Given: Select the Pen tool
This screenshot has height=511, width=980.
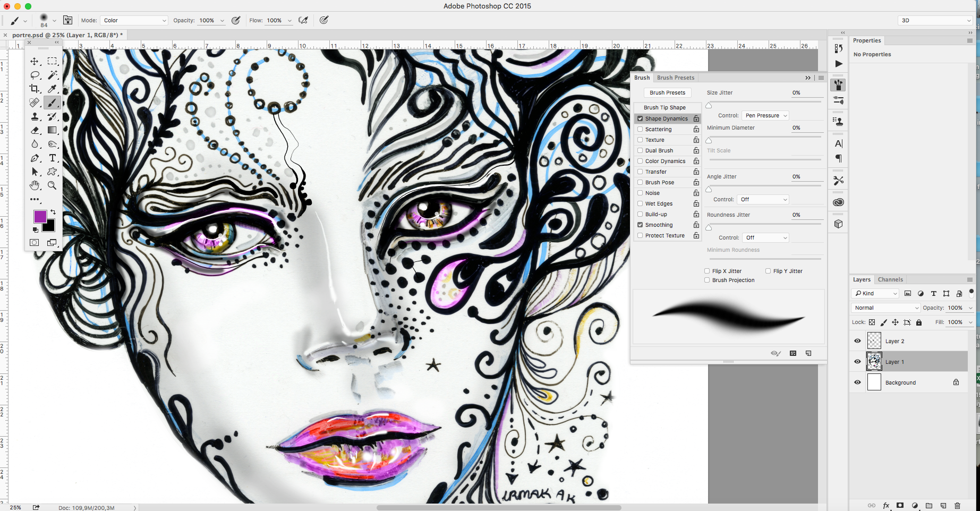Looking at the screenshot, I should [35, 158].
